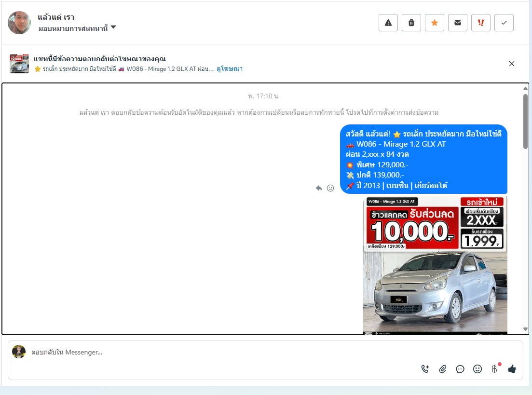Send a thumbs-up like

[x=512, y=369]
